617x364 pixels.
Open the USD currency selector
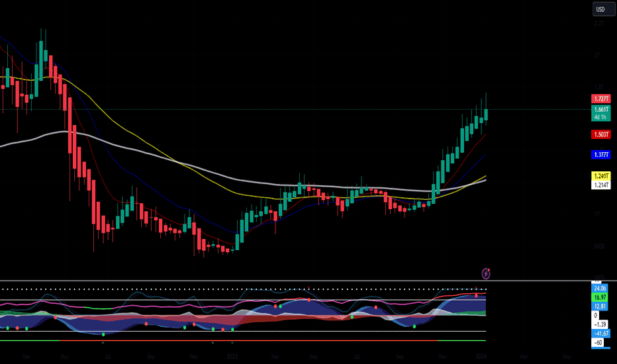tap(603, 9)
